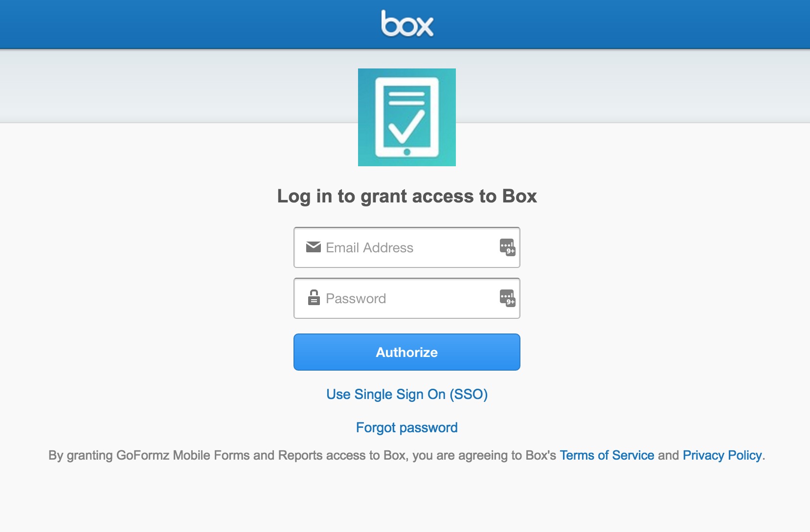Open Use Single Sign On (SSO) link
This screenshot has width=810, height=532.
pos(407,394)
